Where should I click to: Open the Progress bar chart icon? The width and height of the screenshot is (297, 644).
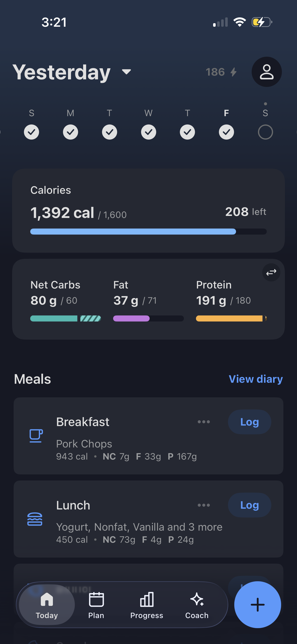(x=147, y=599)
